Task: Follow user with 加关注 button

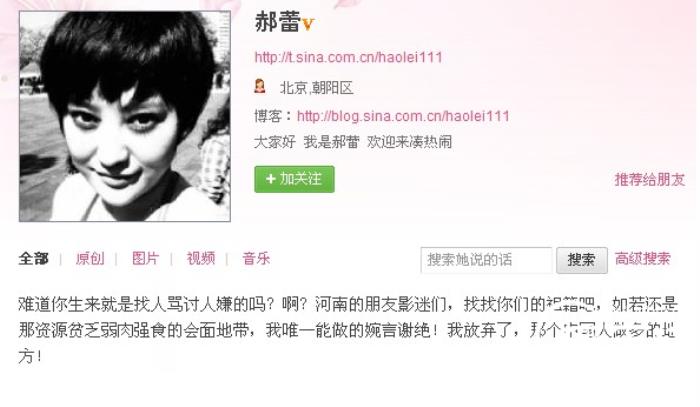Action: pyautogui.click(x=294, y=179)
